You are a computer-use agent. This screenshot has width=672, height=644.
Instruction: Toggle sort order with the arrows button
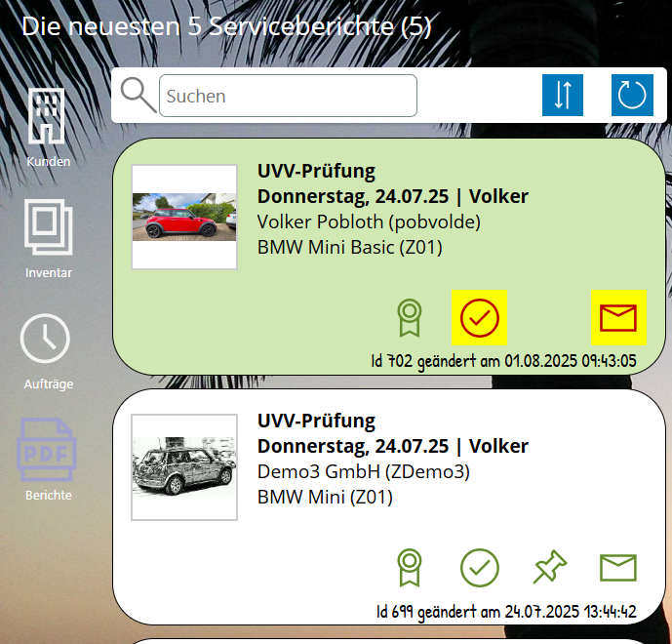563,96
